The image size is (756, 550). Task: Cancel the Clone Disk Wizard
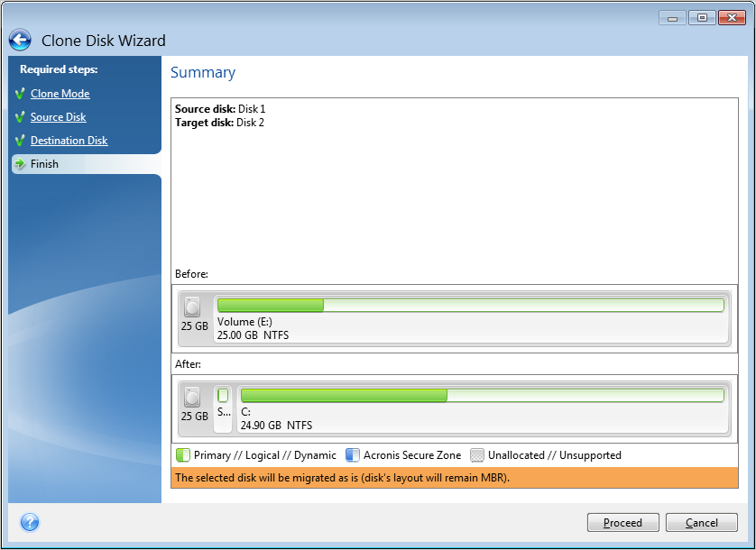pyautogui.click(x=702, y=522)
